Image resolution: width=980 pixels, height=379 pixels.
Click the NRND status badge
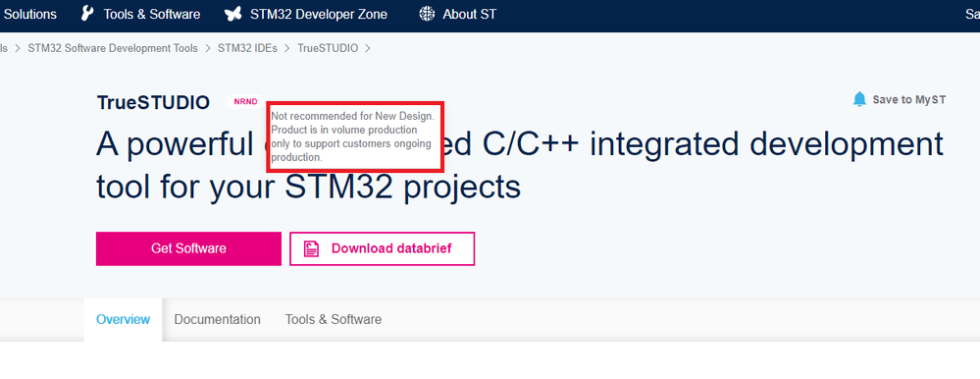pos(245,102)
